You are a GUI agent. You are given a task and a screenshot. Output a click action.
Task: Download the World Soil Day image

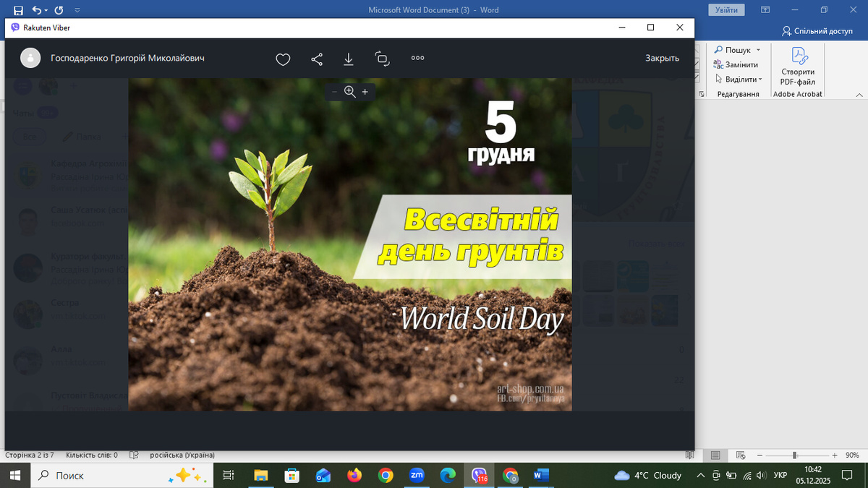(349, 59)
